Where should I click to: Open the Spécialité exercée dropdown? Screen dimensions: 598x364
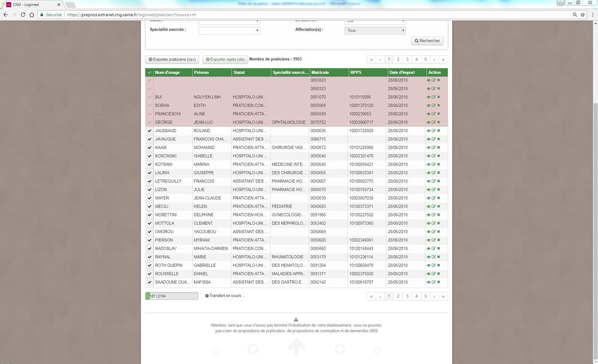pyautogui.click(x=229, y=30)
